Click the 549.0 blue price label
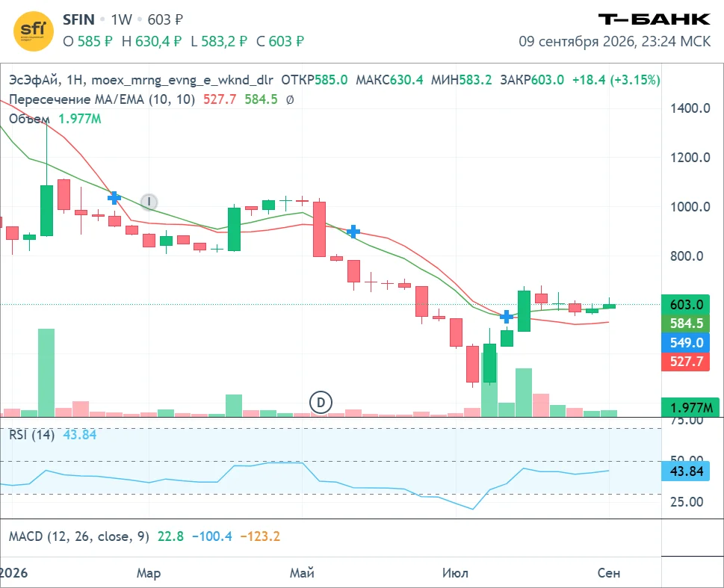This screenshot has width=724, height=588. 686,343
